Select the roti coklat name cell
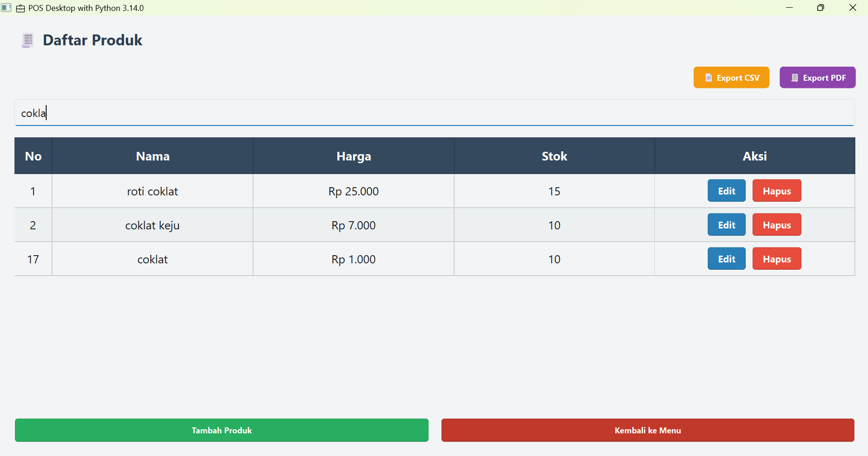 (x=153, y=191)
